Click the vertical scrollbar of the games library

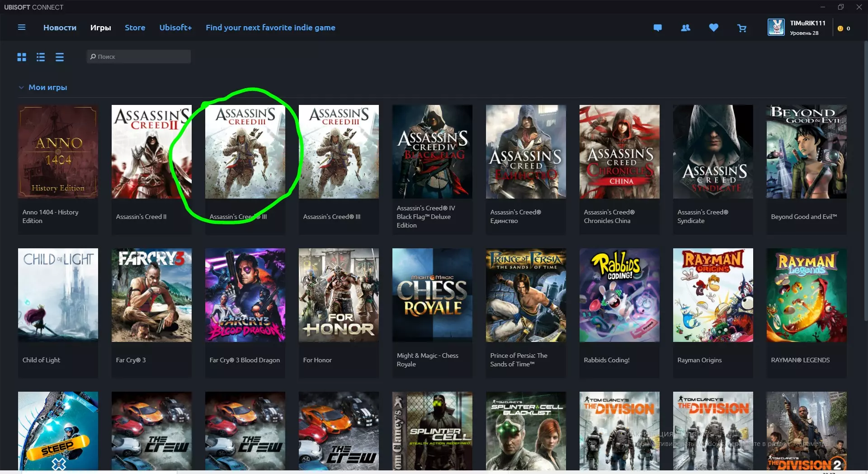(865, 181)
